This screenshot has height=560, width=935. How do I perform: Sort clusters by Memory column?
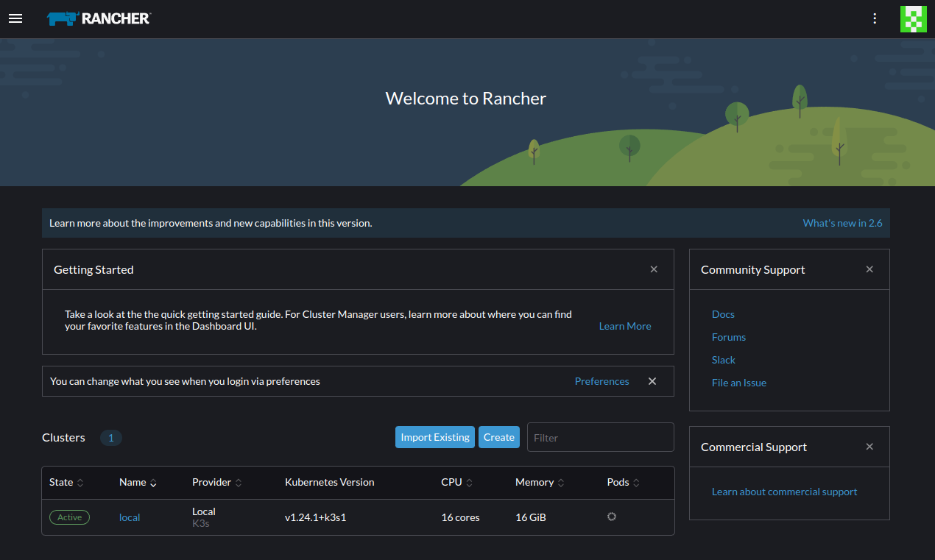pyautogui.click(x=540, y=483)
